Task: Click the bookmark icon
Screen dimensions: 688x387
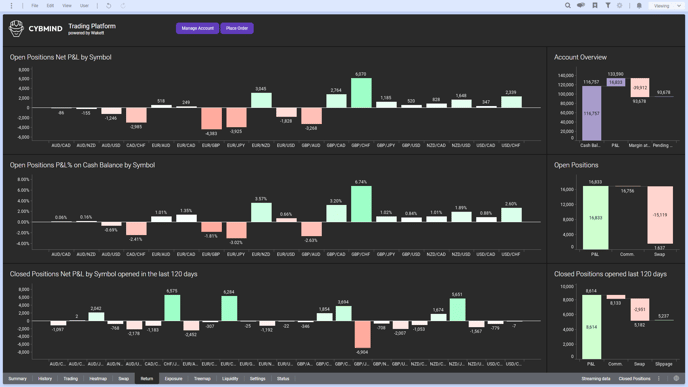Action: coord(595,6)
